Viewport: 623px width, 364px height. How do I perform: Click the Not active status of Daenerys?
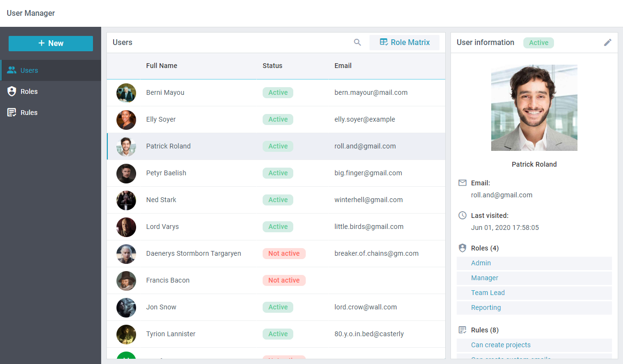284,253
